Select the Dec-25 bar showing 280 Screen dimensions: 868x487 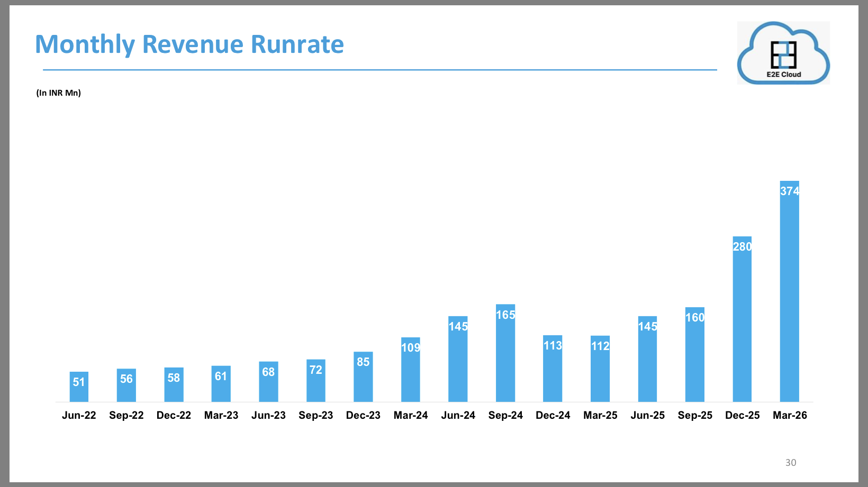tap(742, 319)
